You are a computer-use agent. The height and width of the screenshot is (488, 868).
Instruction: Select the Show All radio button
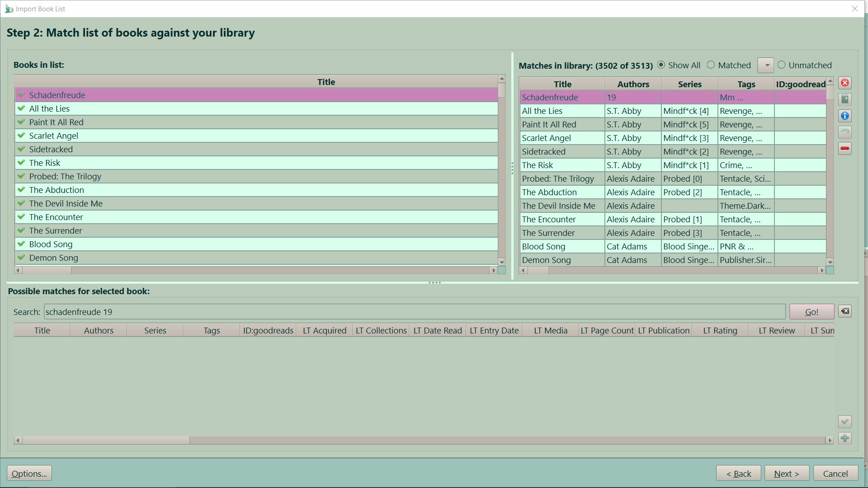coord(661,65)
